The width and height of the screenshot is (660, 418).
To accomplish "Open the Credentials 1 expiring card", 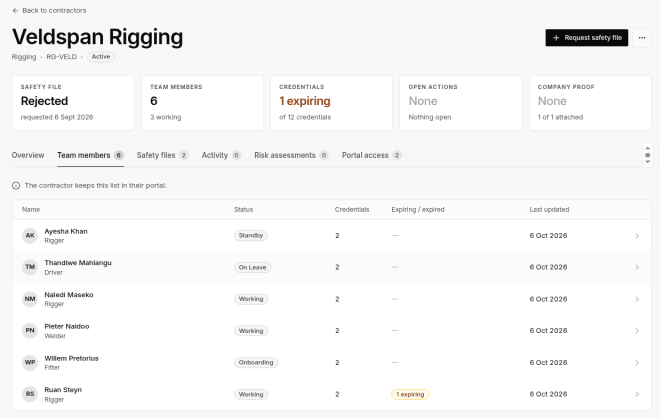I will point(331,103).
